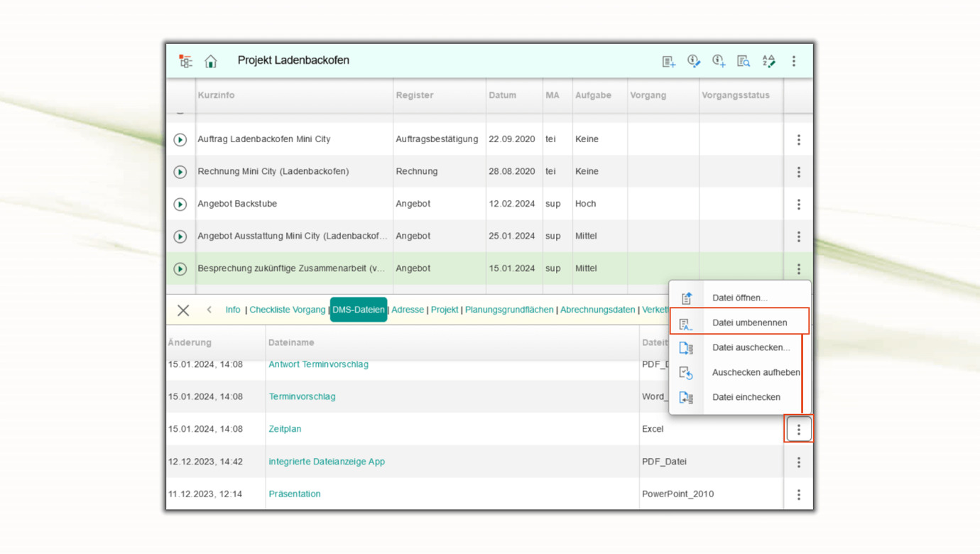
Task: Open the project tree structure icon
Action: pos(185,61)
